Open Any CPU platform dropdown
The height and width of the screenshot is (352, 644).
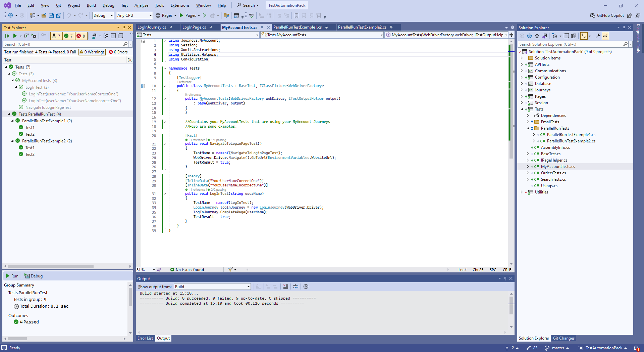pos(134,15)
